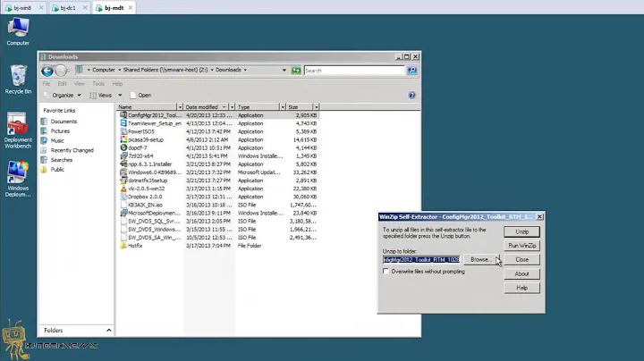Expand the Type column filter arrow
Screen dimensions: 644x361
point(283,107)
